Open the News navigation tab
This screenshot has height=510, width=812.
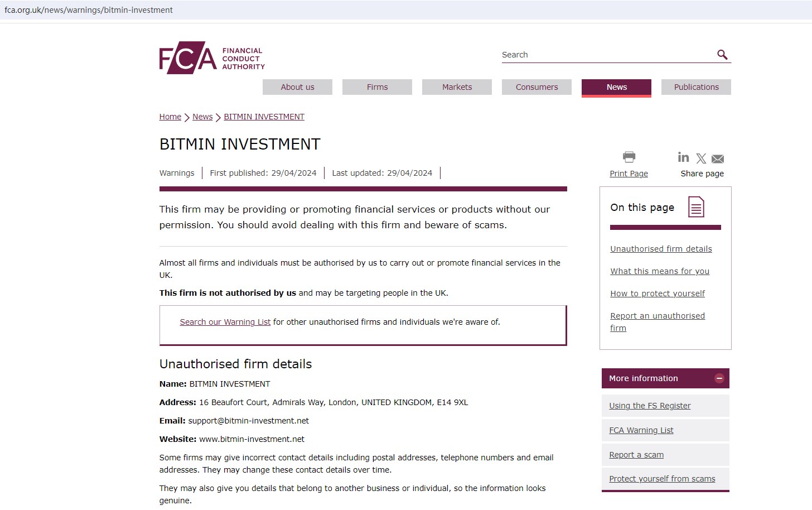(x=616, y=87)
